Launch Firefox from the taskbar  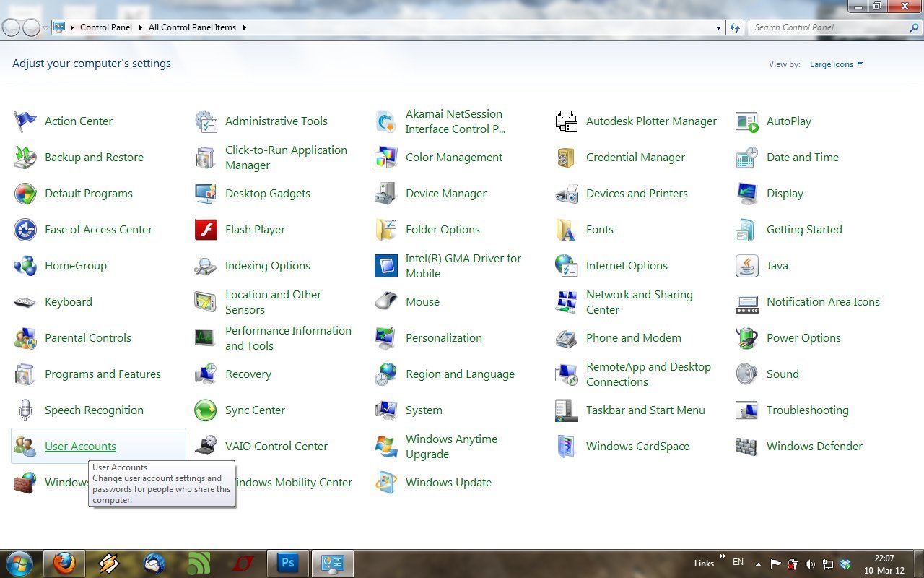[x=64, y=562]
